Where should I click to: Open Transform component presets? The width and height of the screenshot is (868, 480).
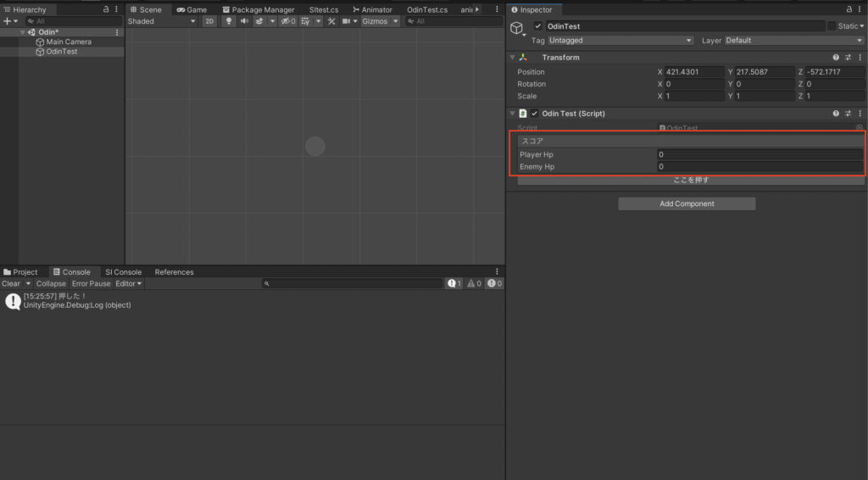tap(848, 58)
